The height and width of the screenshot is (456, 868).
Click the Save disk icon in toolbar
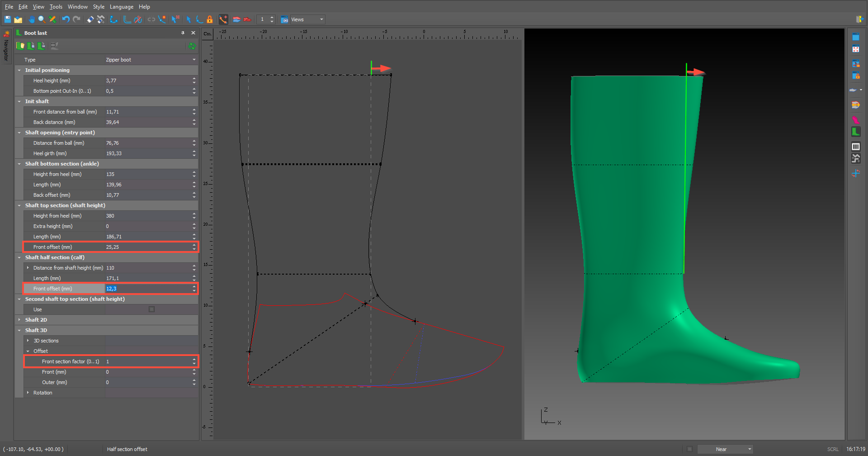8,19
